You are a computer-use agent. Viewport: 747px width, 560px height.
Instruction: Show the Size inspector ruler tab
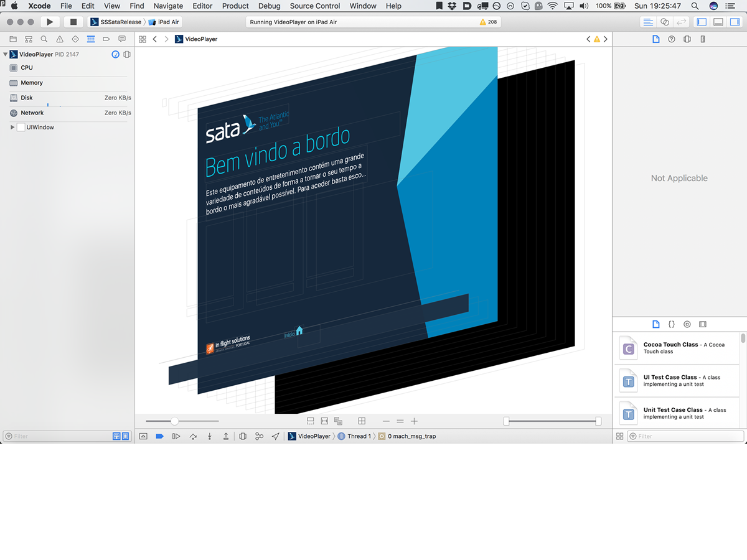703,39
